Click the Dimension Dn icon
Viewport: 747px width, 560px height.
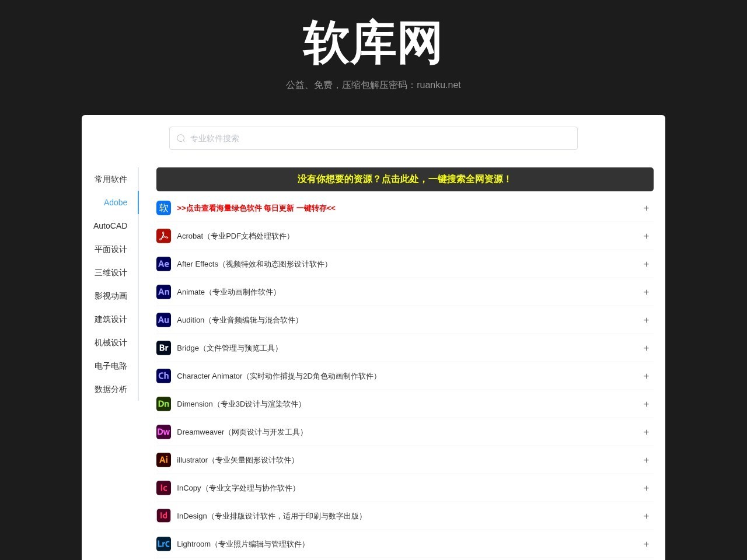[163, 404]
